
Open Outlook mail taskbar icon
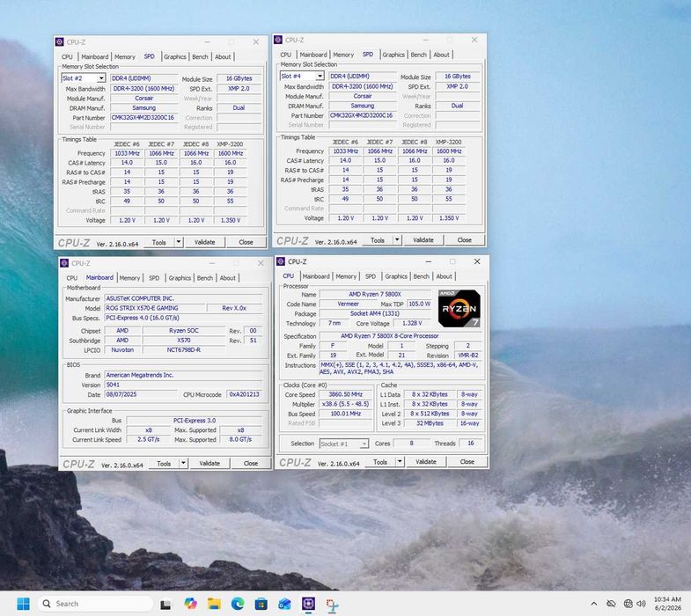[x=284, y=604]
